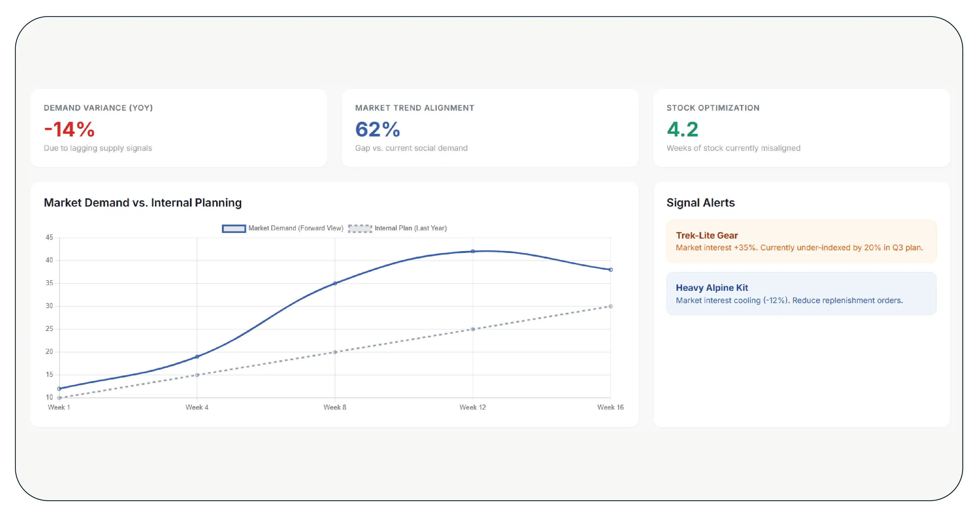The width and height of the screenshot is (980, 517).
Task: Toggle Market Demand (Forward View) legend swatch
Action: point(234,228)
